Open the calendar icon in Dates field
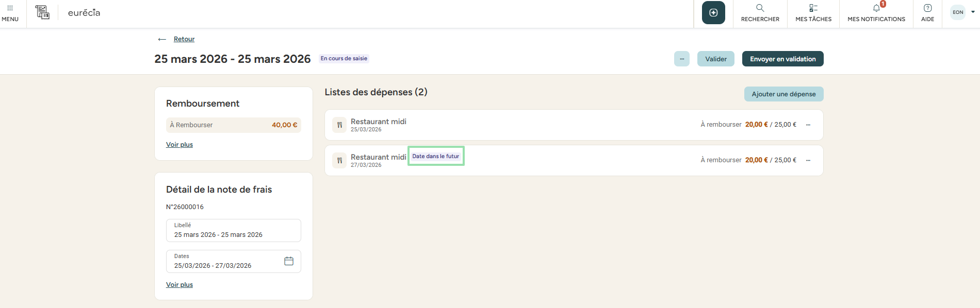 (289, 261)
